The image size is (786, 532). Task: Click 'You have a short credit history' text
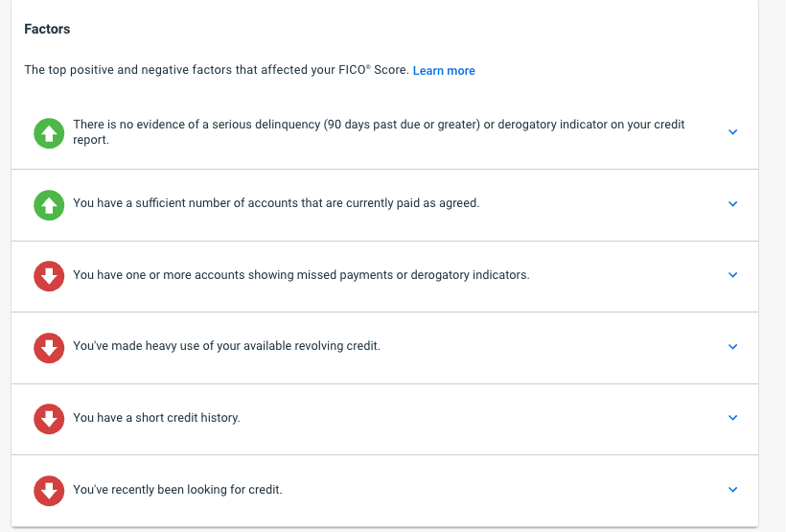coord(156,418)
